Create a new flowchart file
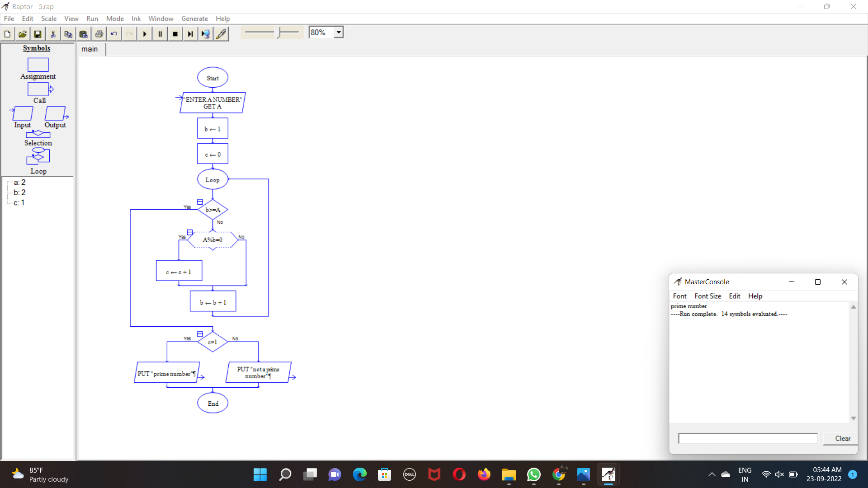 [x=7, y=34]
